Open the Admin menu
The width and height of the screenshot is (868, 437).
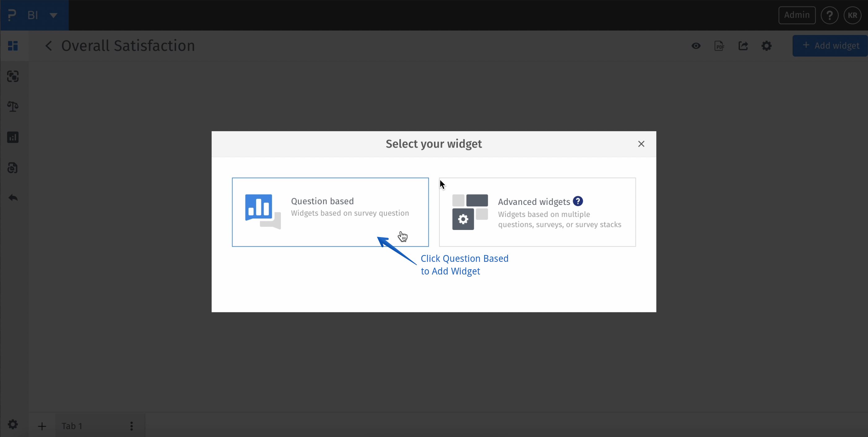tap(796, 15)
